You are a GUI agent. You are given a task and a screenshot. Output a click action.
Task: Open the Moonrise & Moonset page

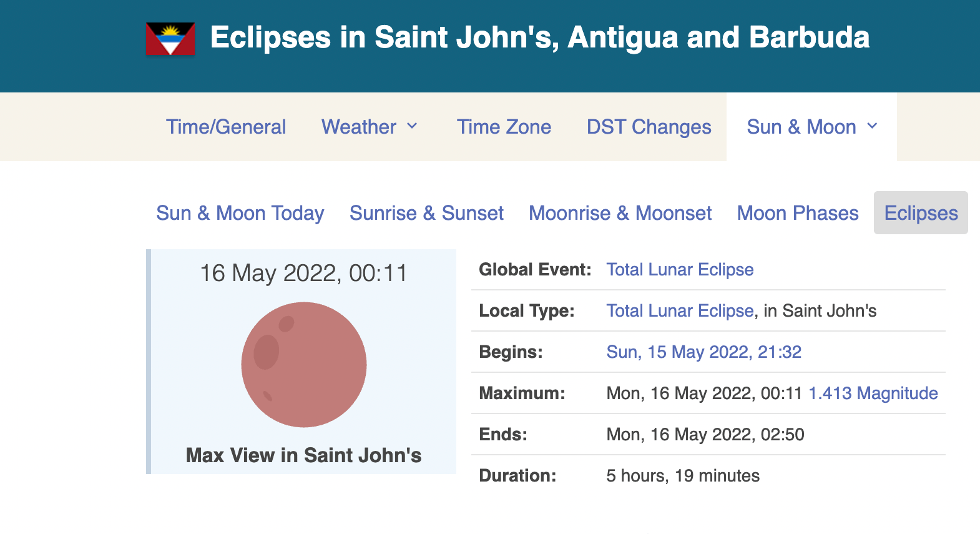[620, 213]
